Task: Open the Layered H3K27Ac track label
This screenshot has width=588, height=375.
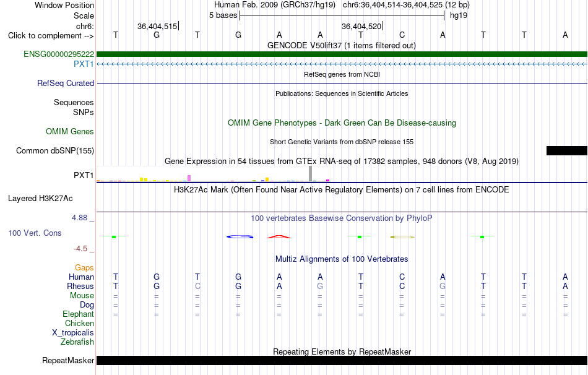Action: [x=40, y=199]
